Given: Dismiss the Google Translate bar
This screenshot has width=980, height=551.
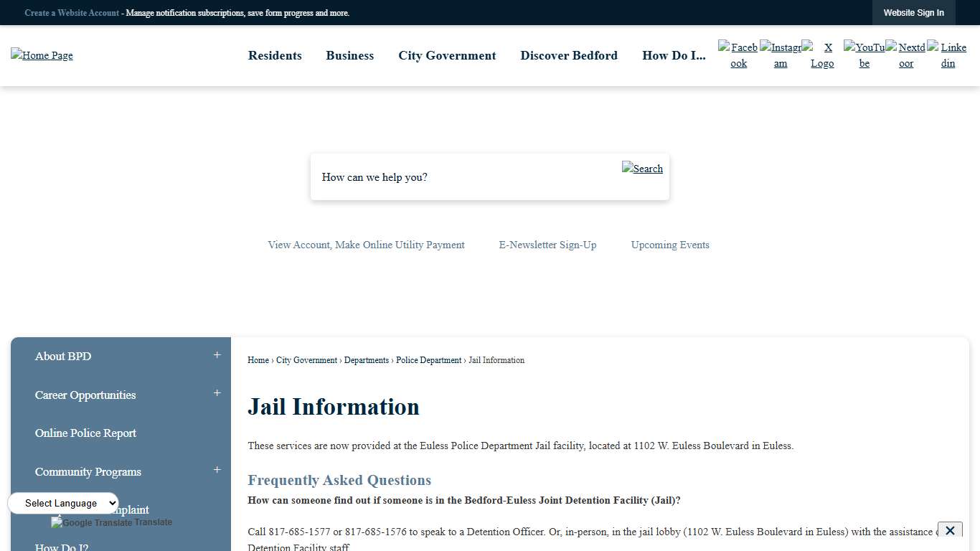Looking at the screenshot, I should (950, 530).
